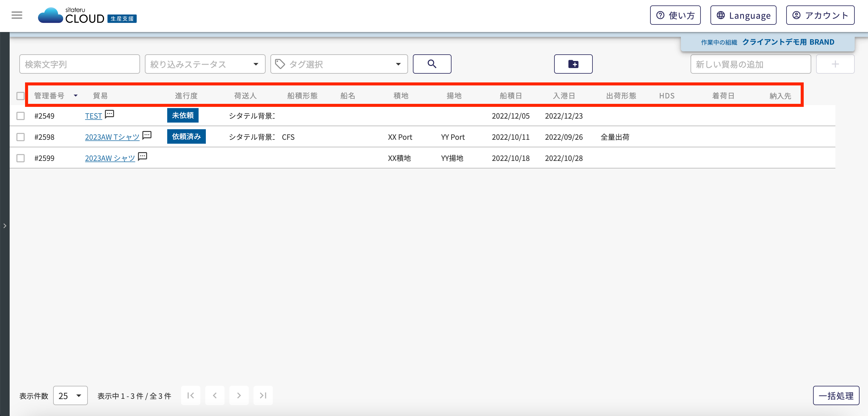
Task: Open the 使い方 help button
Action: coord(675,15)
